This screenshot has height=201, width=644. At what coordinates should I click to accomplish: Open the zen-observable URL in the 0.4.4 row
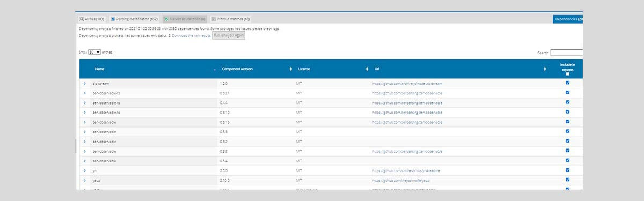tap(407, 103)
